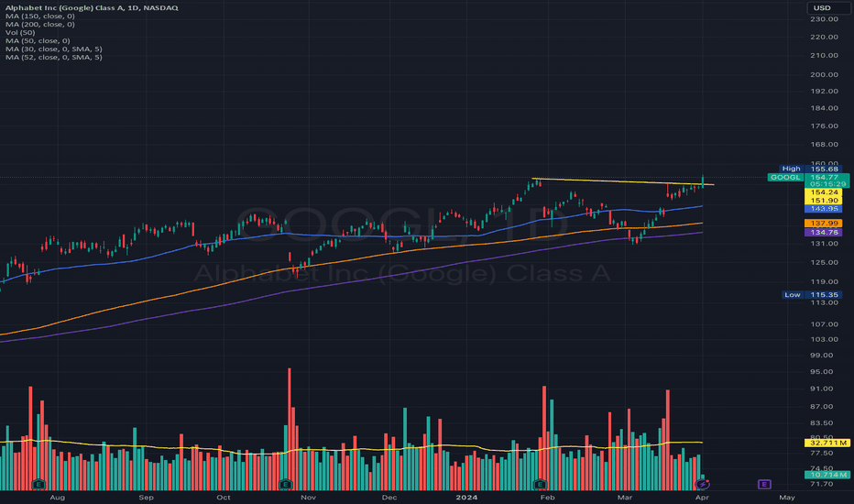This screenshot has height=504, width=854.
Task: Click the Aug label on time axis
Action: [57, 498]
